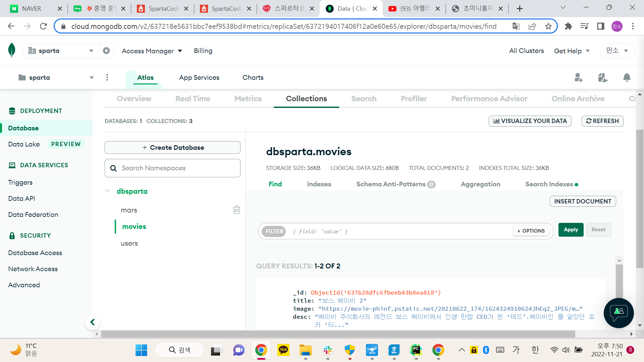Open Slack from the taskbar
This screenshot has height=362, width=644.
tap(328, 350)
